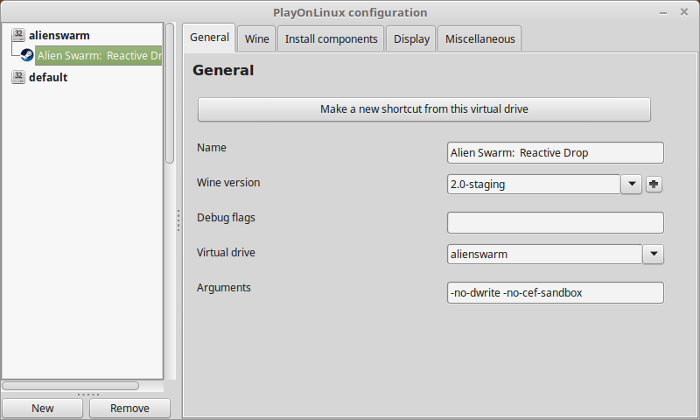Image resolution: width=700 pixels, height=420 pixels.
Task: Select the alienswarm virtual drive in tree
Action: coord(59,35)
